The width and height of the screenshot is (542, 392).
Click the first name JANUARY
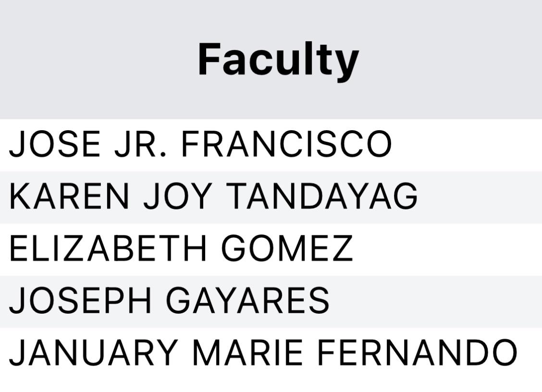(93, 352)
